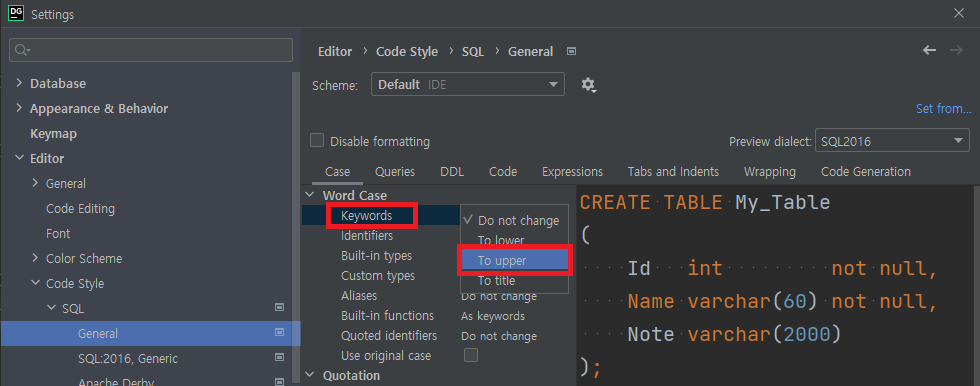Select Font in settings tree
This screenshot has width=980, height=386.
(58, 234)
